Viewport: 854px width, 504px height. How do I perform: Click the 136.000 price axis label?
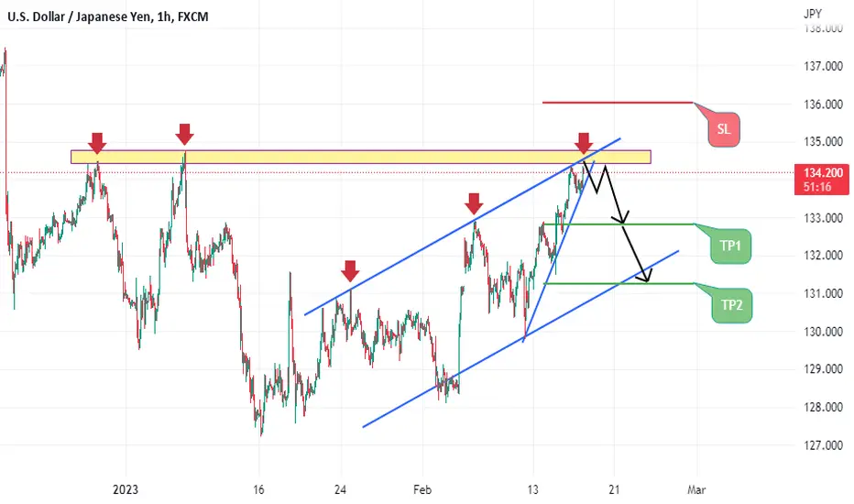[x=823, y=104]
